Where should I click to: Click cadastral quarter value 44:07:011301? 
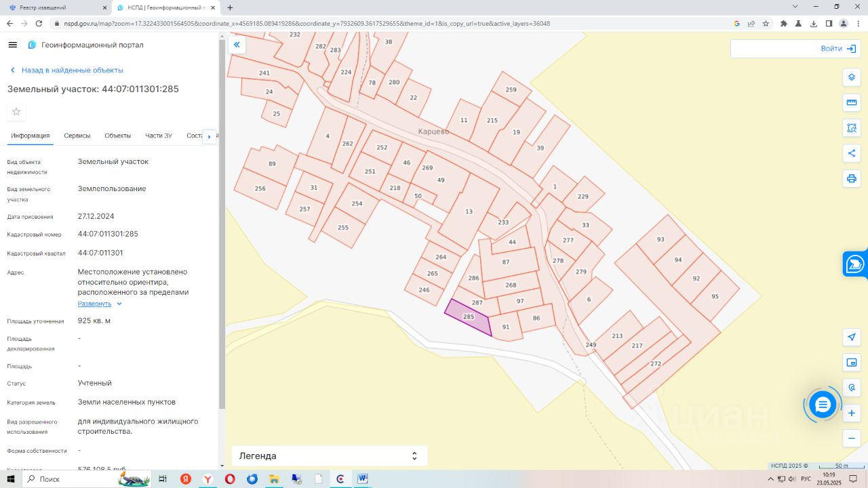point(100,253)
